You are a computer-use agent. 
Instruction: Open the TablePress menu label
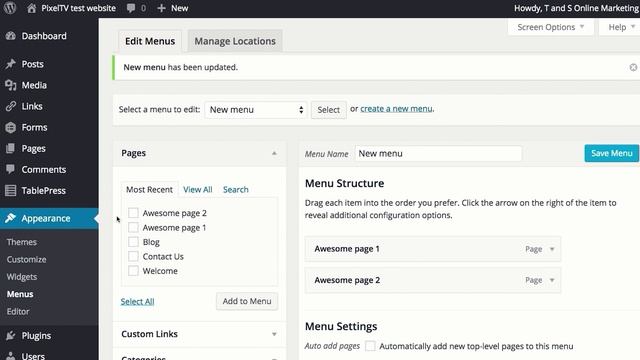(x=44, y=191)
